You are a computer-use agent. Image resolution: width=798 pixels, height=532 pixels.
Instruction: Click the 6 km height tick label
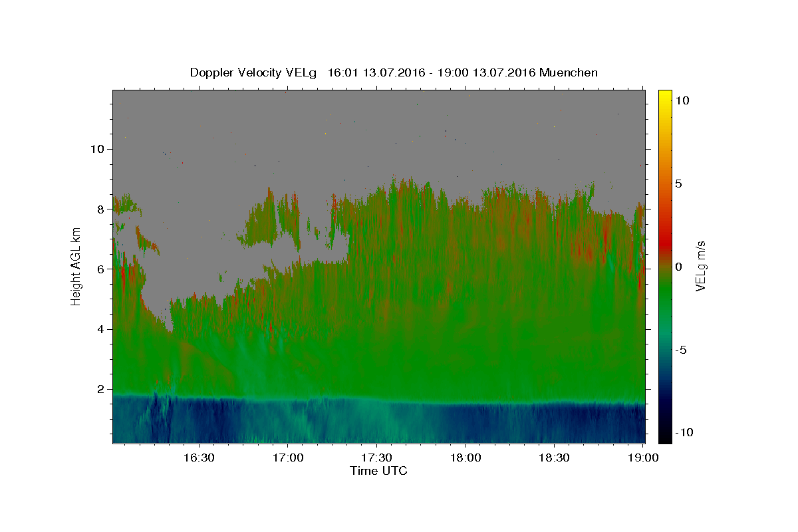(101, 269)
